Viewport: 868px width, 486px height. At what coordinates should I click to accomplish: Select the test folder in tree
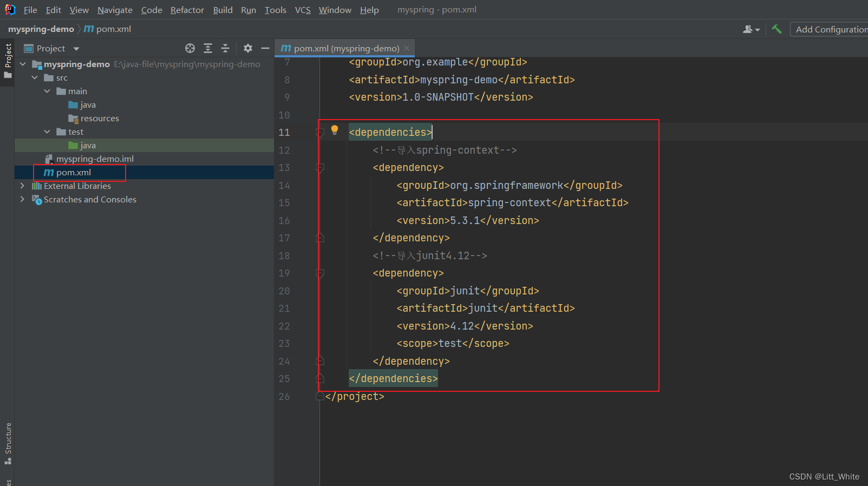tap(70, 132)
